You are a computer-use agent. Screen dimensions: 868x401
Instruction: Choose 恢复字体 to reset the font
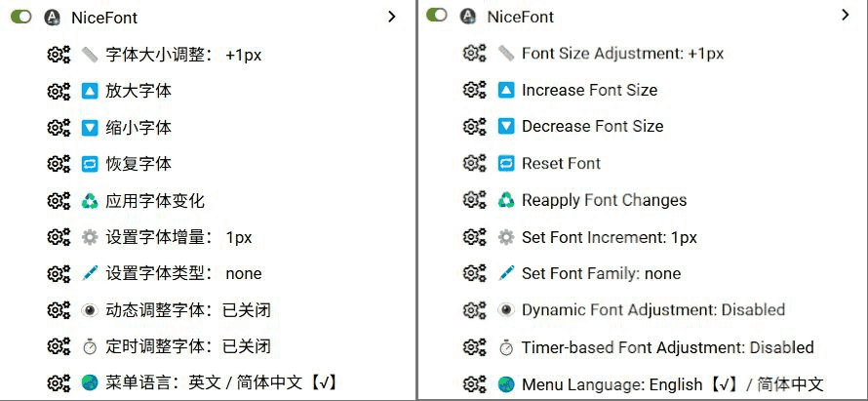click(x=138, y=164)
